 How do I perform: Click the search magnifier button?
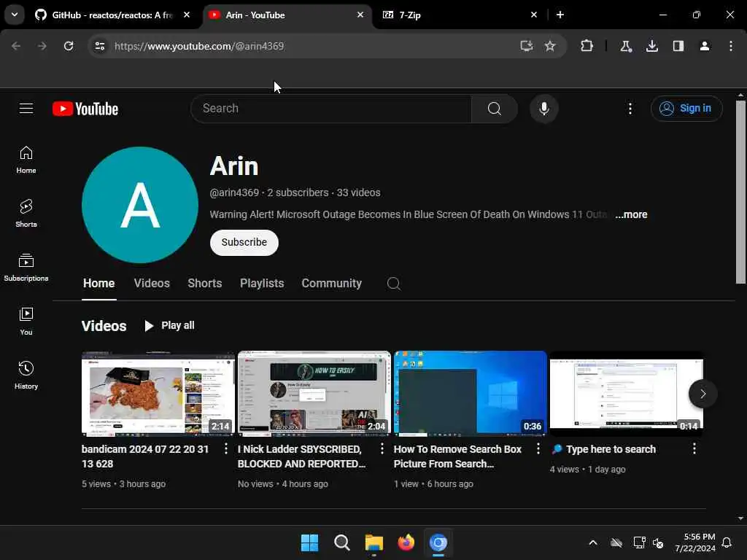pos(495,109)
